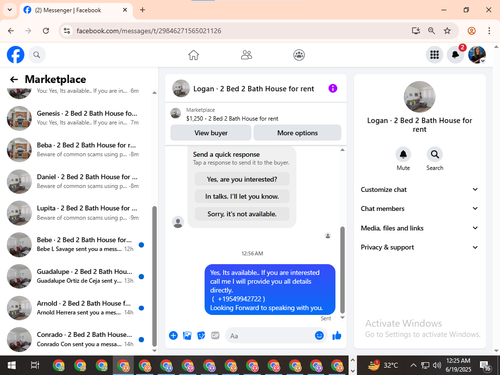Click the address bar URL
This screenshot has width=500, height=375.
pyautogui.click(x=149, y=31)
